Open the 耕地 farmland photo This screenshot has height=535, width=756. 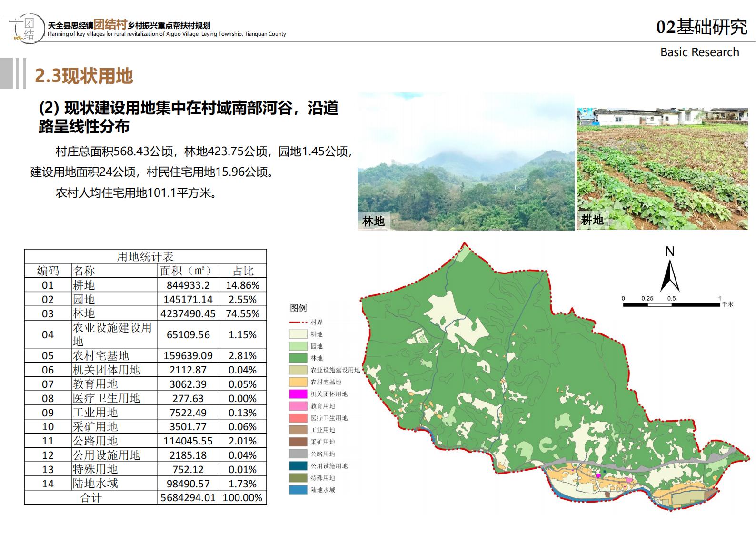coord(662,169)
